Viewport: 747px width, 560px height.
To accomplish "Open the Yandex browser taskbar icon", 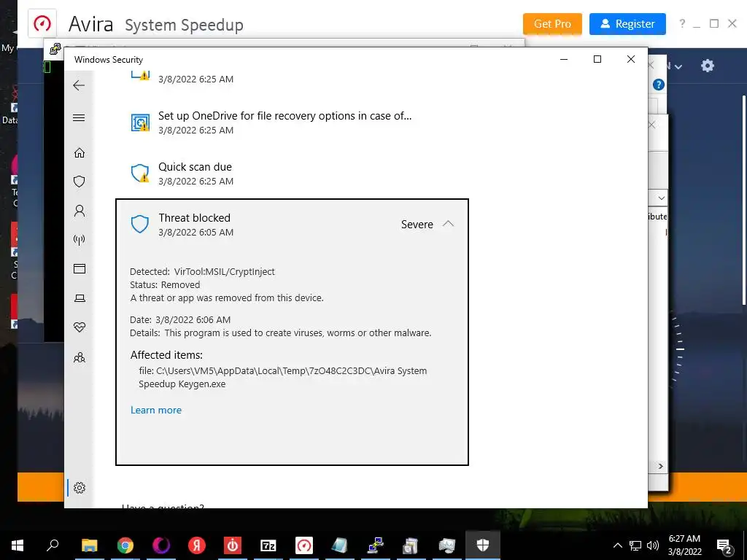I will tap(196, 545).
